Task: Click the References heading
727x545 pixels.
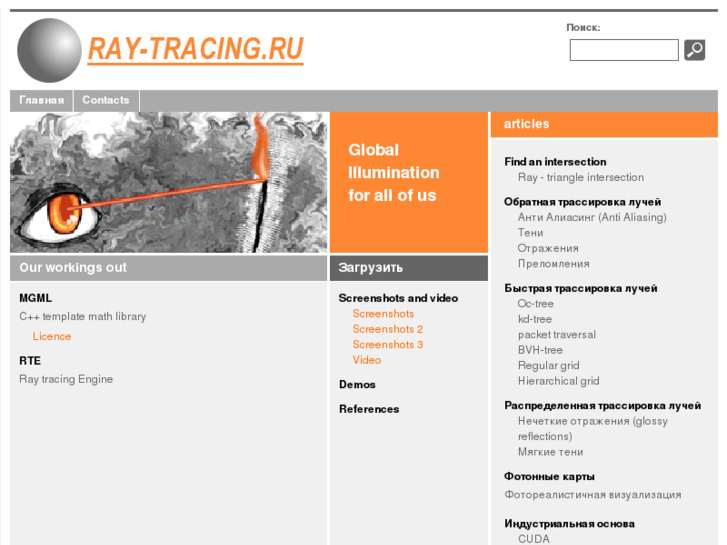Action: pos(369,409)
